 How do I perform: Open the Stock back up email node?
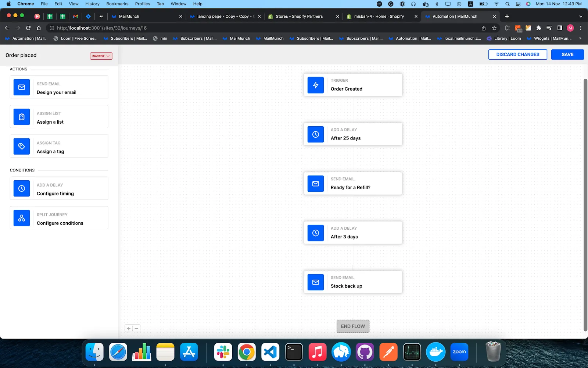(353, 282)
